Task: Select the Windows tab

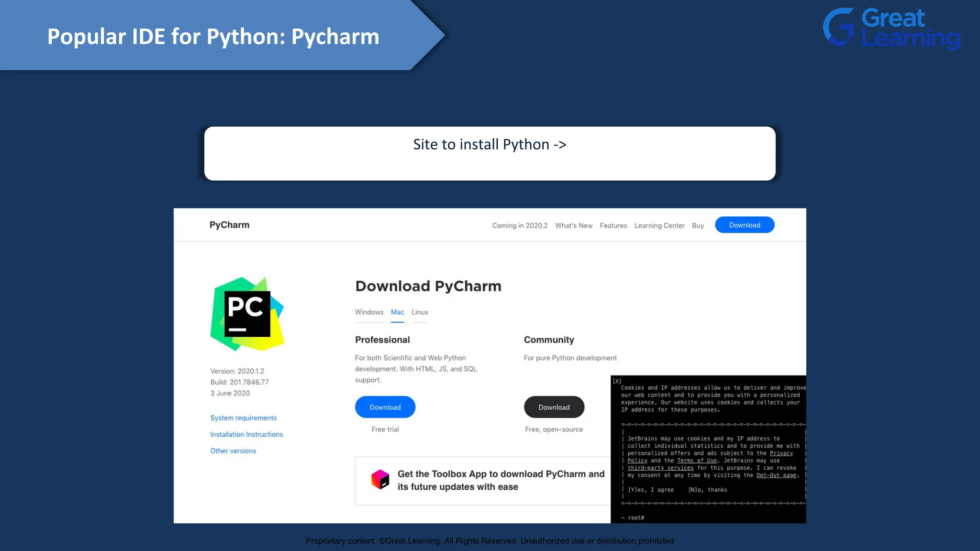Action: click(369, 312)
